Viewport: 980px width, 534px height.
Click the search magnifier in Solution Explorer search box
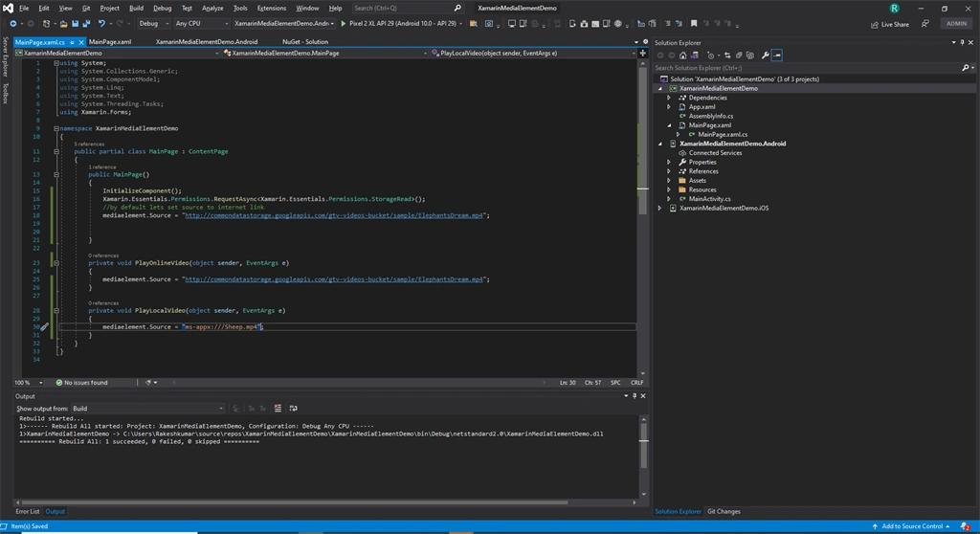pos(965,68)
